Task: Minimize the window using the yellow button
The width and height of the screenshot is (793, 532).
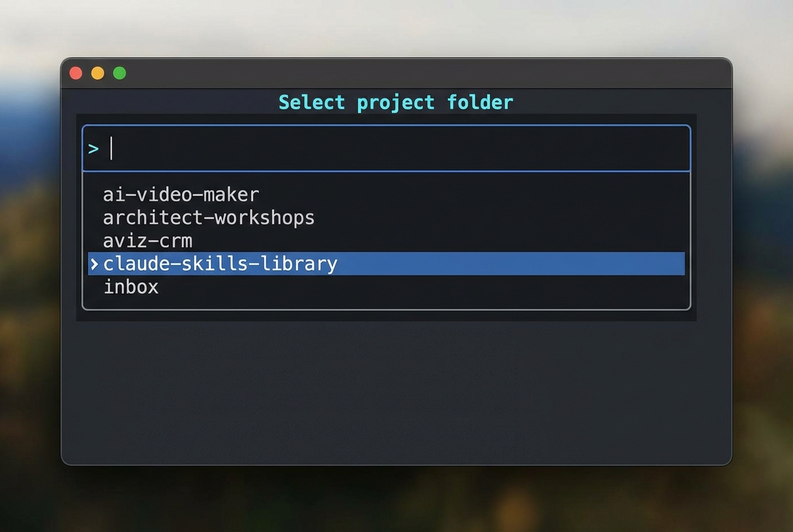Action: (98, 73)
